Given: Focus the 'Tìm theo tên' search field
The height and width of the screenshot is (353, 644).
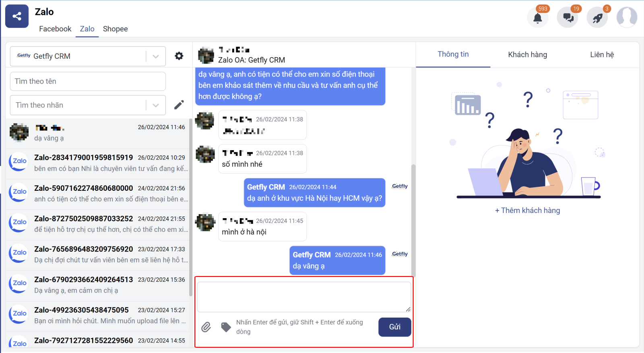Looking at the screenshot, I should click(88, 81).
